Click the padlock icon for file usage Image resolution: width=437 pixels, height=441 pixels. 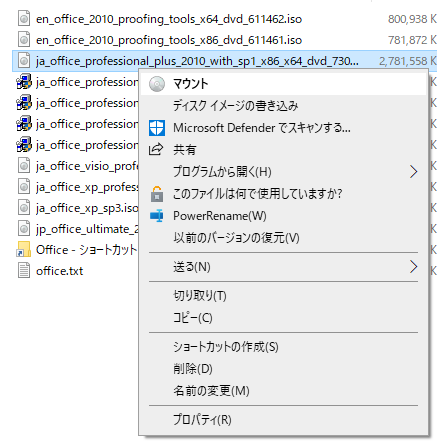(x=157, y=194)
